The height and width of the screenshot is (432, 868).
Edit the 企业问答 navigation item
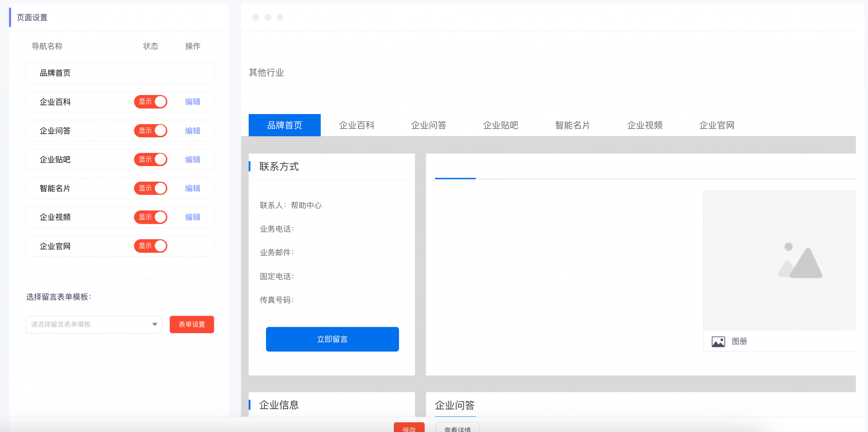193,131
